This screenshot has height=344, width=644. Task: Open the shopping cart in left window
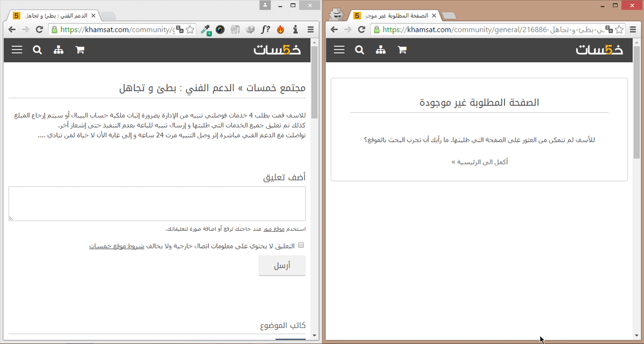(80, 50)
